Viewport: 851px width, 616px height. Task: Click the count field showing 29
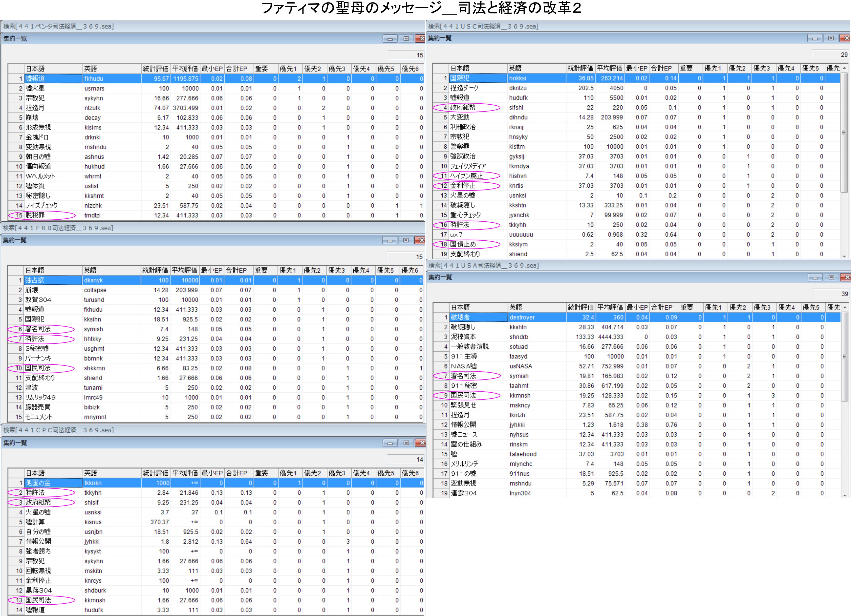pyautogui.click(x=830, y=55)
